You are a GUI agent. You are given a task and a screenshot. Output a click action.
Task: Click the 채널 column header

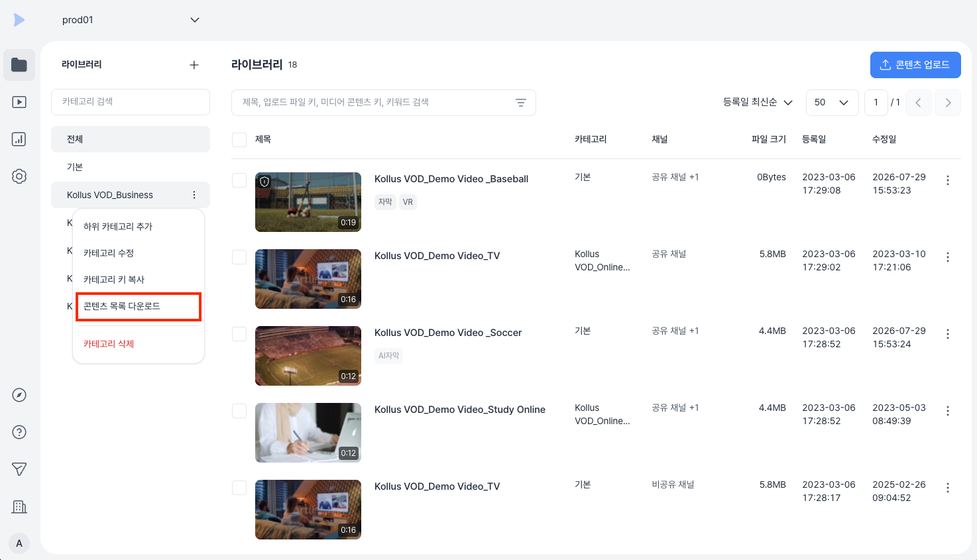pos(660,139)
